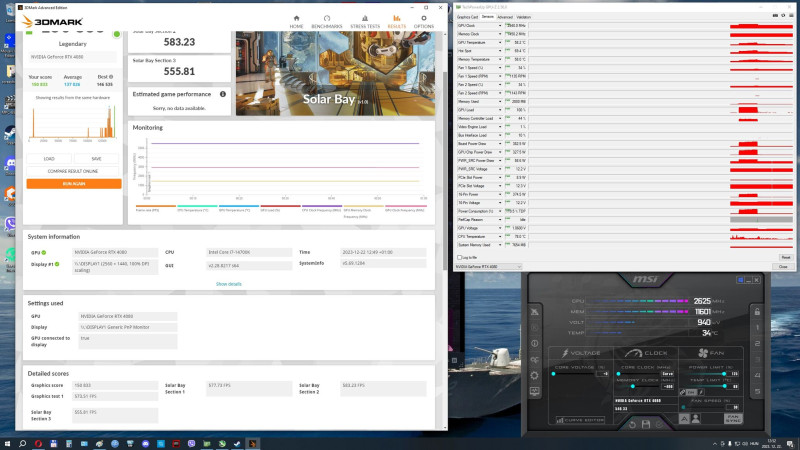Image resolution: width=800 pixels, height=450 pixels.
Task: Open PerfCap Reason sensor dropdown arrow
Action: pyautogui.click(x=499, y=220)
